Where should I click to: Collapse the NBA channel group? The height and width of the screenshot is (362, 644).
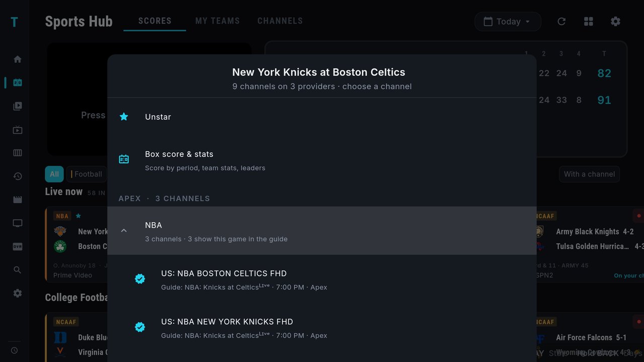tap(322, 231)
